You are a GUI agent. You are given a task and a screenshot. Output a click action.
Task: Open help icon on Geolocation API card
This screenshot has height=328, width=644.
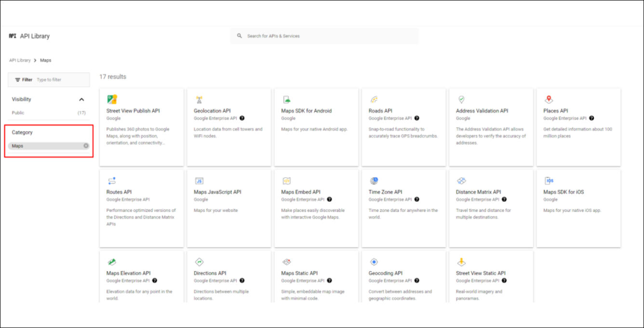point(242,118)
